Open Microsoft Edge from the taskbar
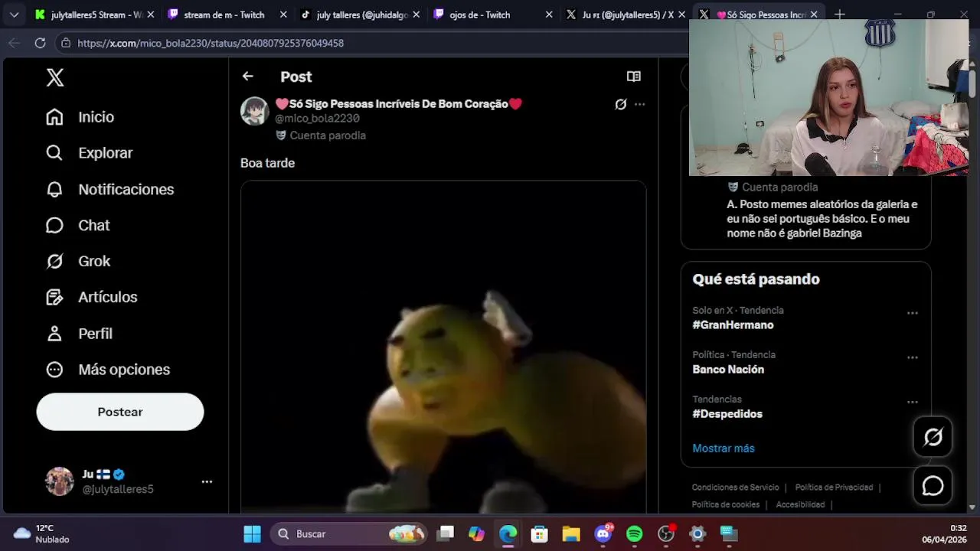The height and width of the screenshot is (551, 980). tap(508, 533)
